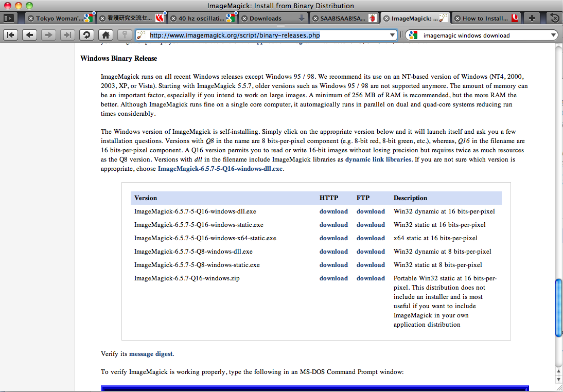Click HTTP download for Q16-windows-dll.exe
This screenshot has height=392, width=563.
(333, 211)
